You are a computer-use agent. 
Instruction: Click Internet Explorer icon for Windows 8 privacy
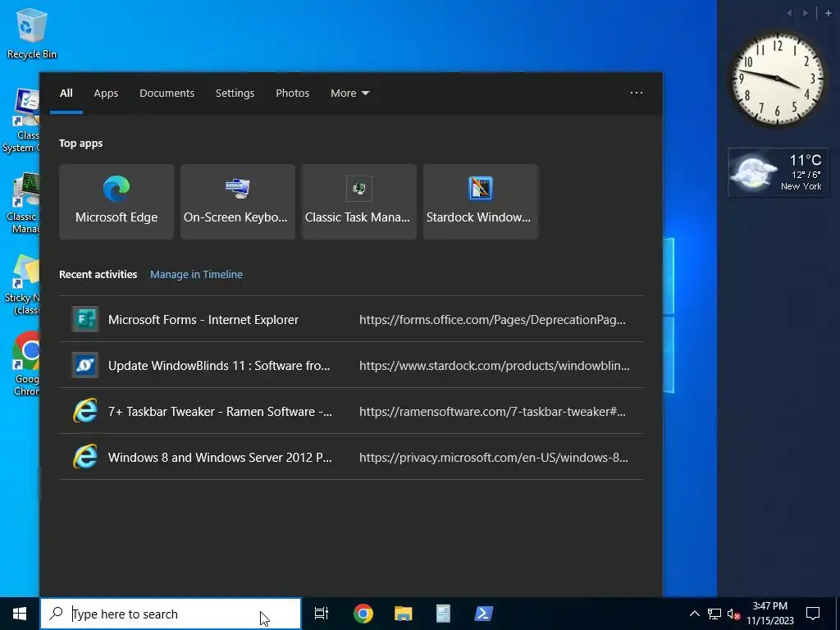[85, 458]
